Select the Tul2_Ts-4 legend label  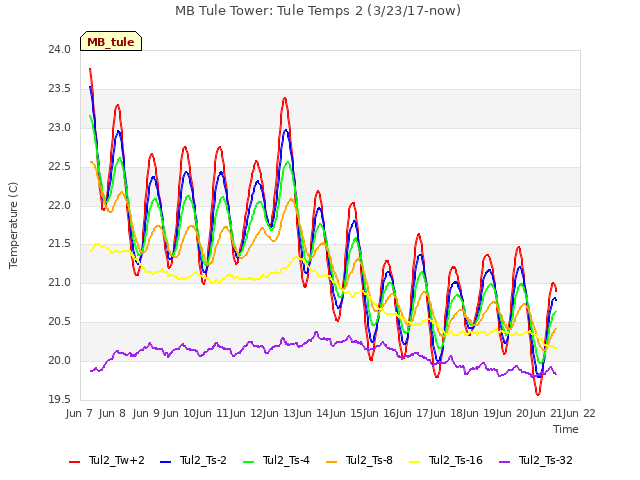pyautogui.click(x=286, y=460)
